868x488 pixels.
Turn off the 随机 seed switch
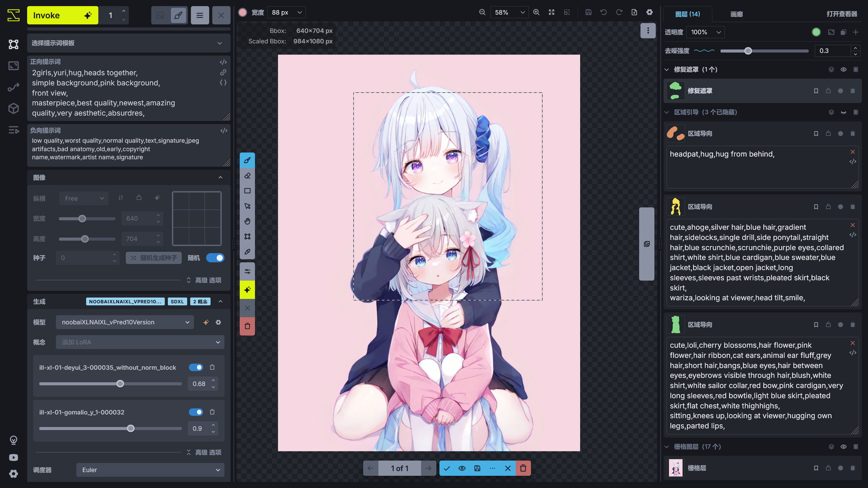coord(215,258)
